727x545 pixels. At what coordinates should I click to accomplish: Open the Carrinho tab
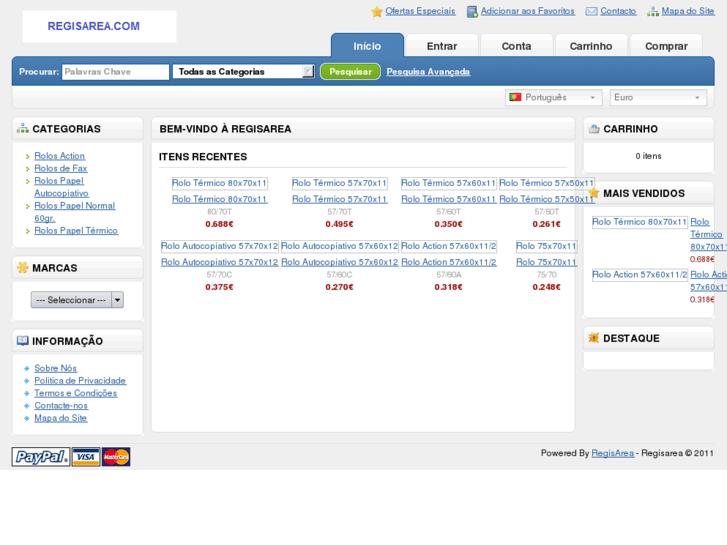(x=591, y=45)
